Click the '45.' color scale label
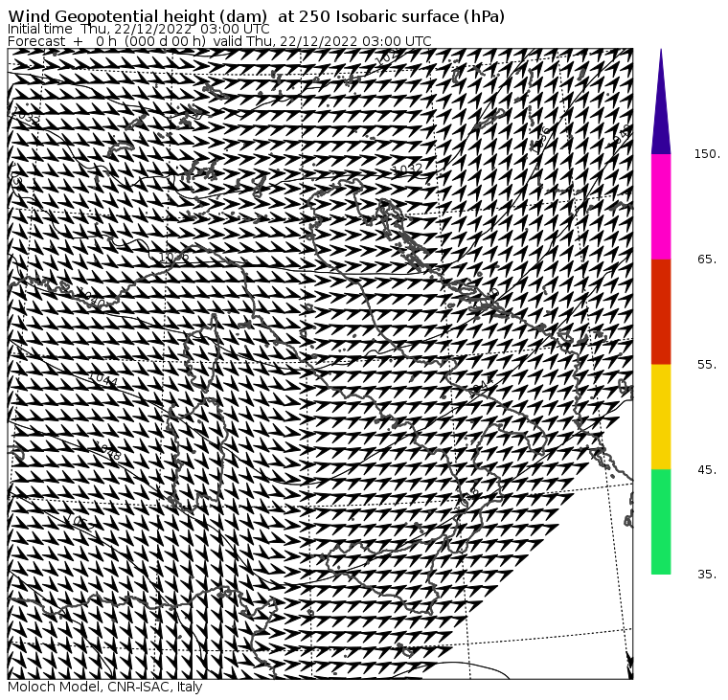Viewport: 728px width, 700px height. click(x=707, y=470)
